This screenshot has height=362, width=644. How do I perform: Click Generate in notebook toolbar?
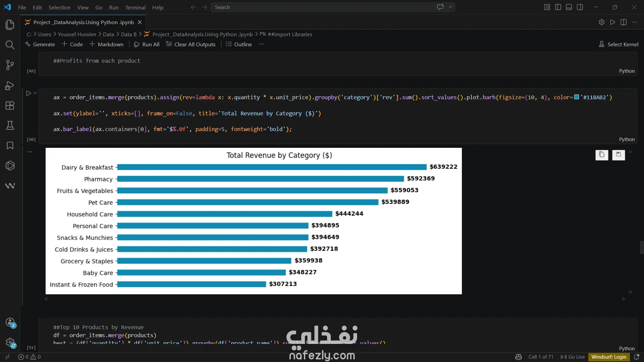(x=40, y=44)
